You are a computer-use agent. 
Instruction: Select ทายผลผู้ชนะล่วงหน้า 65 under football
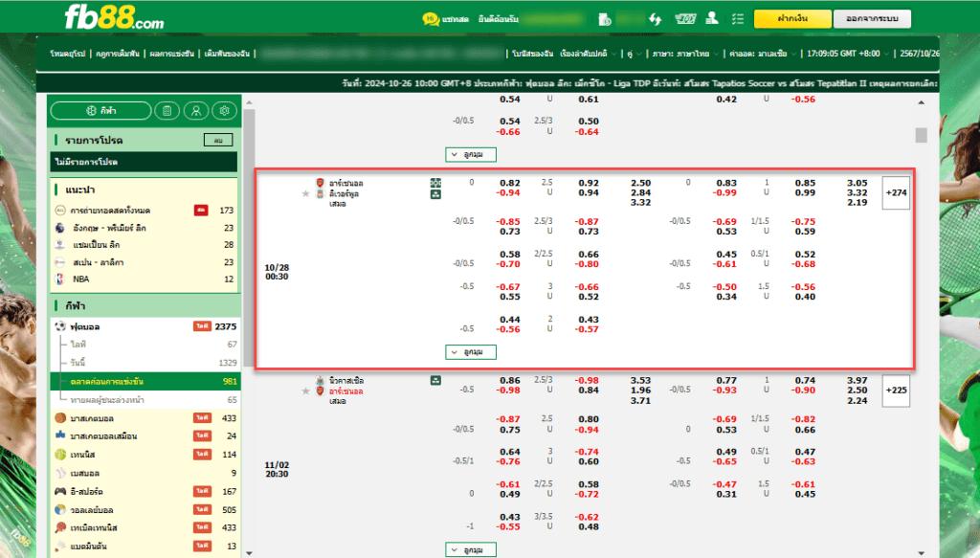coord(145,399)
